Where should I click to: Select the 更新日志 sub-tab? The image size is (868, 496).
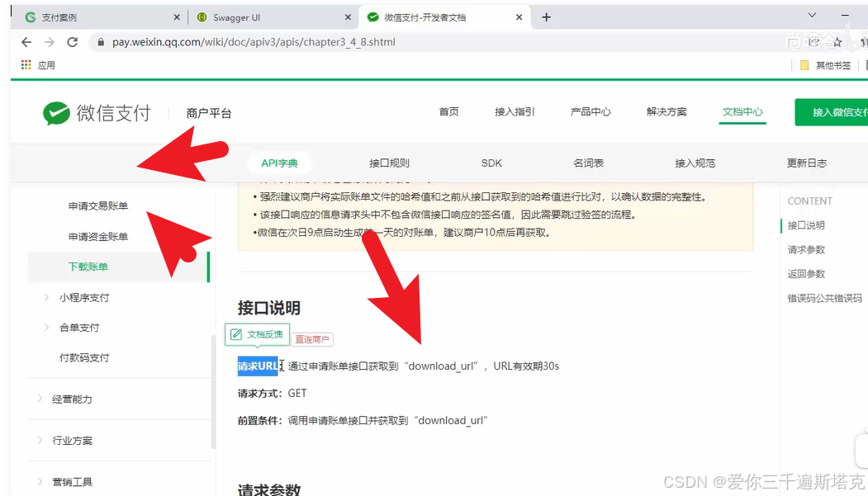coord(807,163)
